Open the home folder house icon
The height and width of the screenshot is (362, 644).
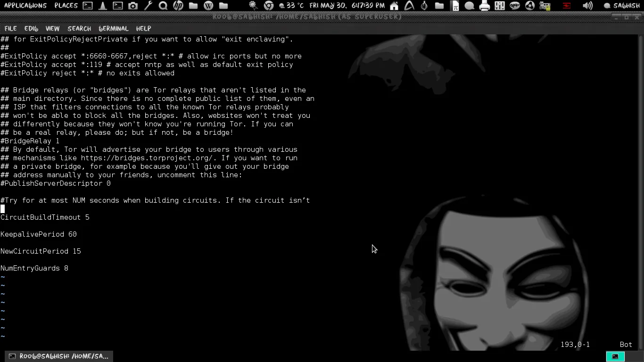[394, 6]
